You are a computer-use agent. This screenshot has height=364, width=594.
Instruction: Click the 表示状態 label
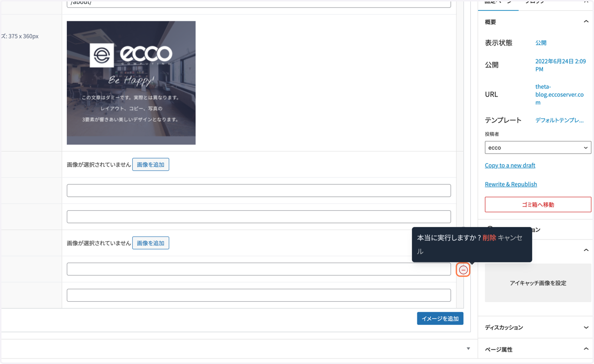(x=498, y=43)
